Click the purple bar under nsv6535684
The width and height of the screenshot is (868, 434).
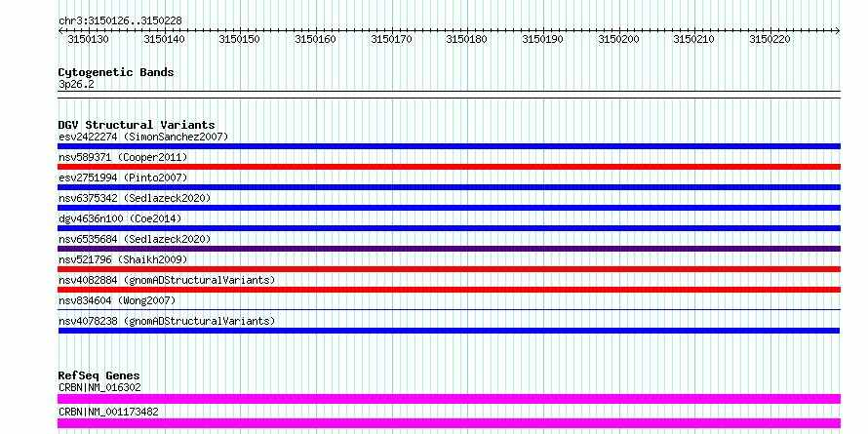[x=449, y=249]
